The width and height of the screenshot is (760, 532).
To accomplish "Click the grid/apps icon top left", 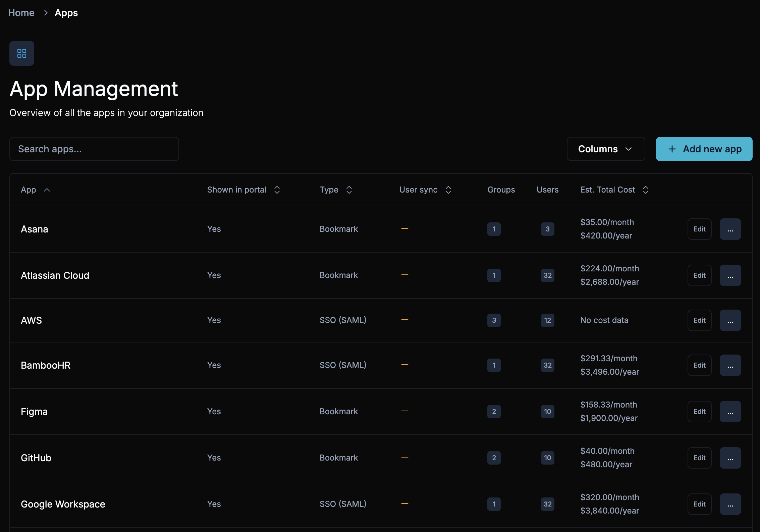I will point(22,53).
